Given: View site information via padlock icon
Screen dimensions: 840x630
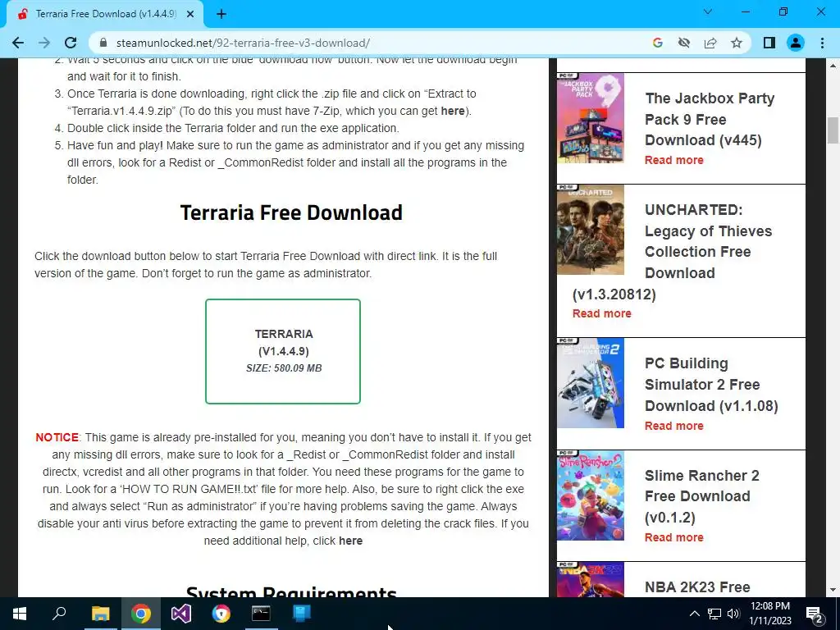Looking at the screenshot, I should point(104,43).
